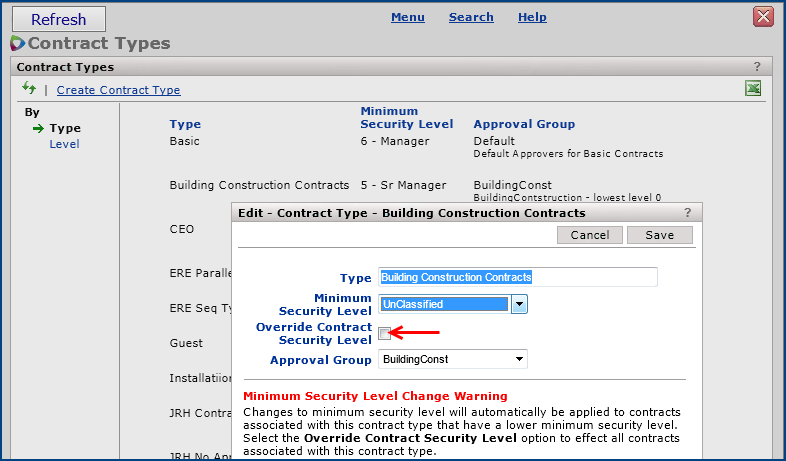
Task: Select the Basic contract type row
Action: pyautogui.click(x=185, y=141)
